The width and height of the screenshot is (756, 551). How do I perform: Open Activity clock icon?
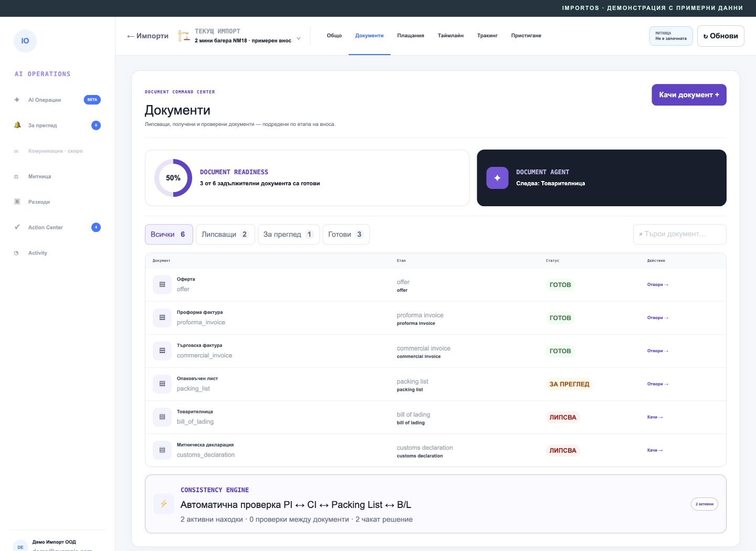[x=16, y=253]
